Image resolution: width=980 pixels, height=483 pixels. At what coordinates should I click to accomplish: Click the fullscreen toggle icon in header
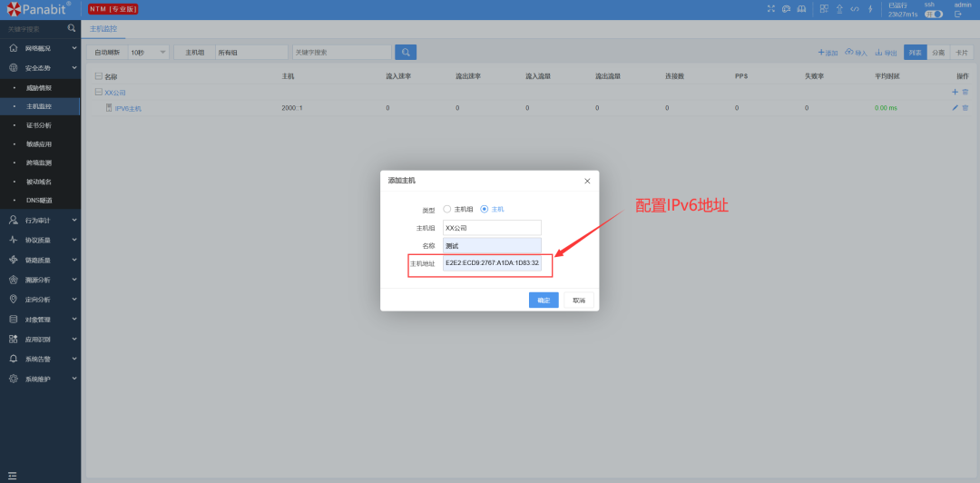click(770, 9)
